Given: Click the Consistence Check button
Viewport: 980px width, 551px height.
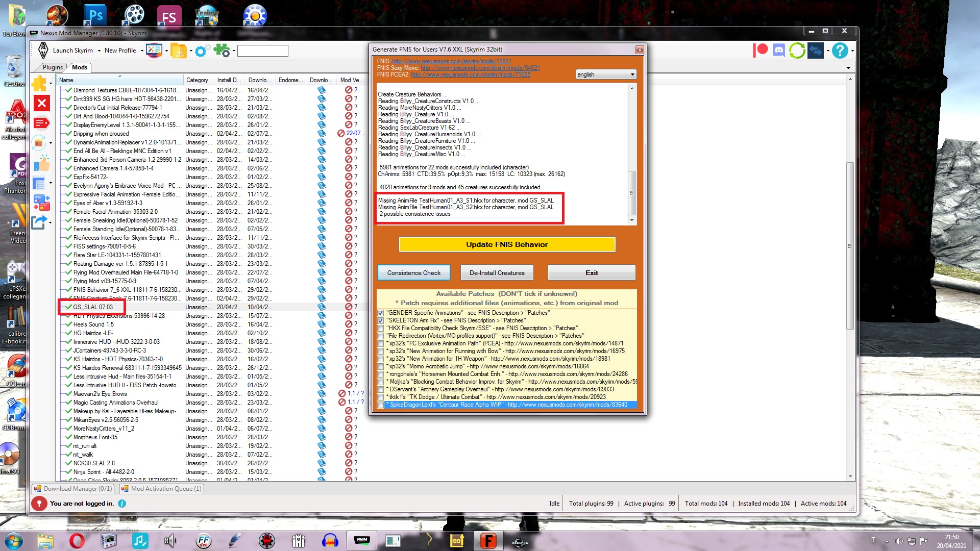Looking at the screenshot, I should 414,273.
